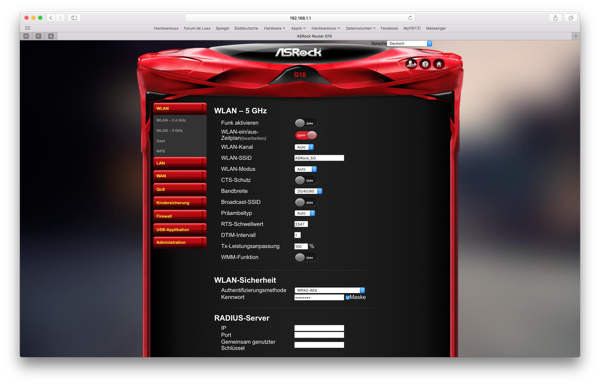Open the WAN menu section

(x=180, y=176)
